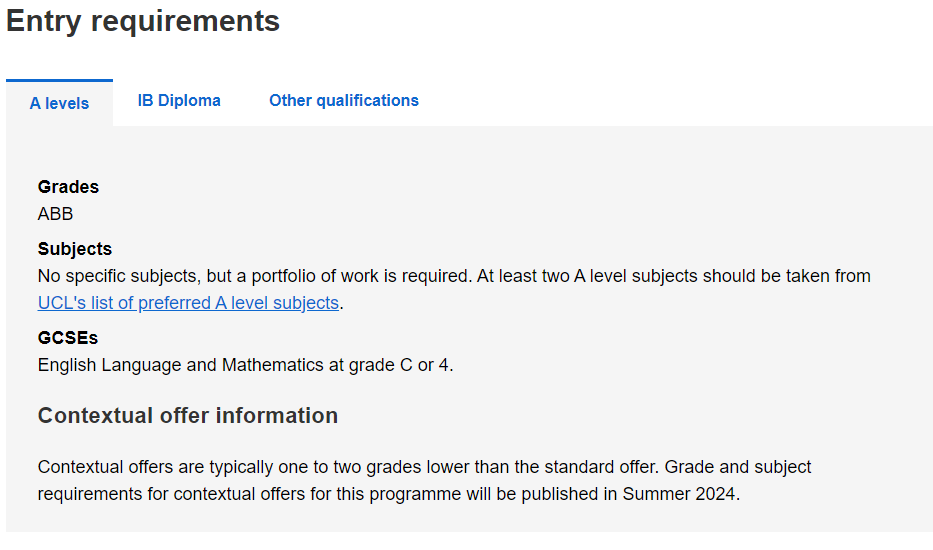Screen dimensions: 933x550
Task: Click the Contextual offer information heading
Action: point(188,415)
